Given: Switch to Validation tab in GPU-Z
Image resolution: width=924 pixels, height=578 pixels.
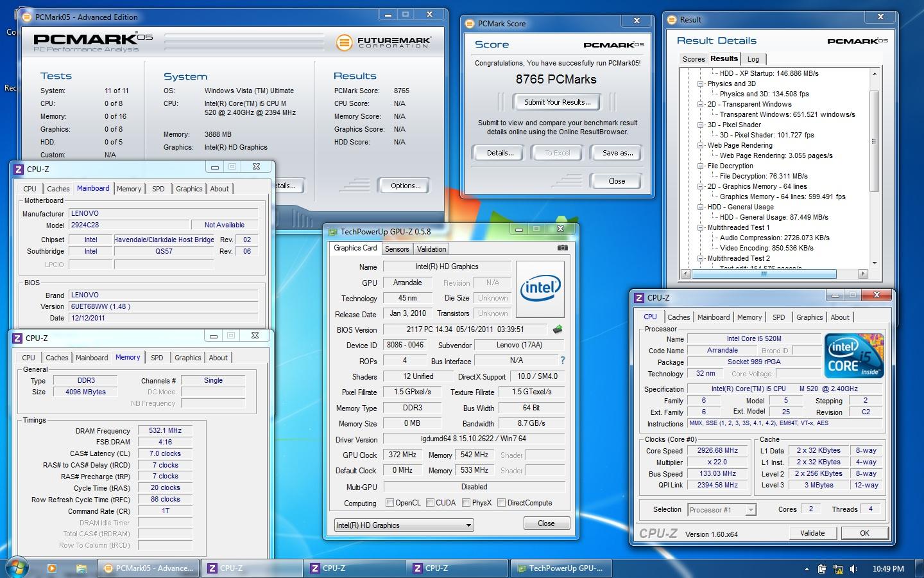Looking at the screenshot, I should point(431,249).
